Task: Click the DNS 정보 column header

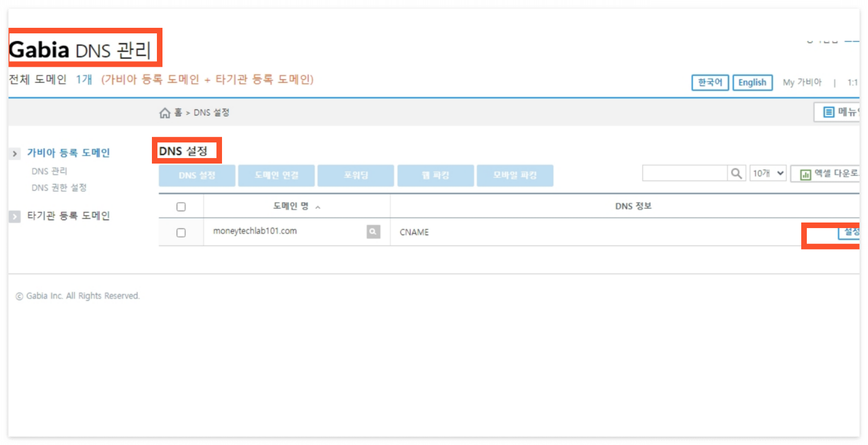Action: click(x=633, y=206)
